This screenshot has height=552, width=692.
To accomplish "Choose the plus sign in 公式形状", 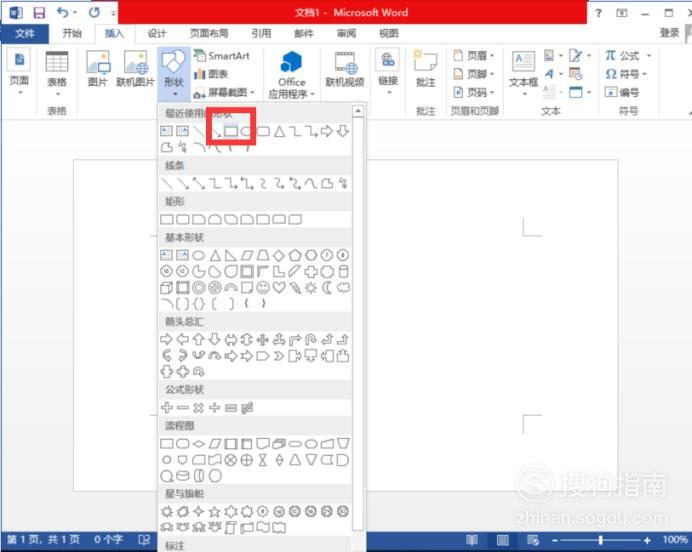I will [166, 408].
